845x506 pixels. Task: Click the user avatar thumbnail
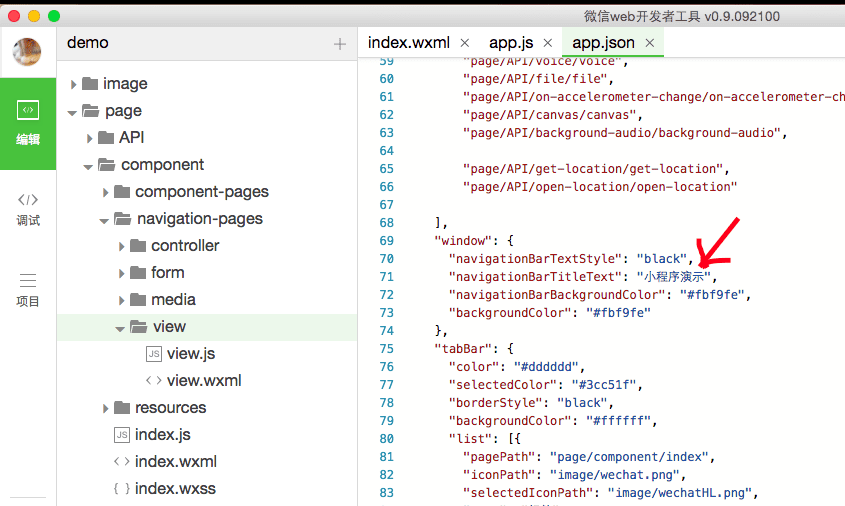pyautogui.click(x=28, y=52)
